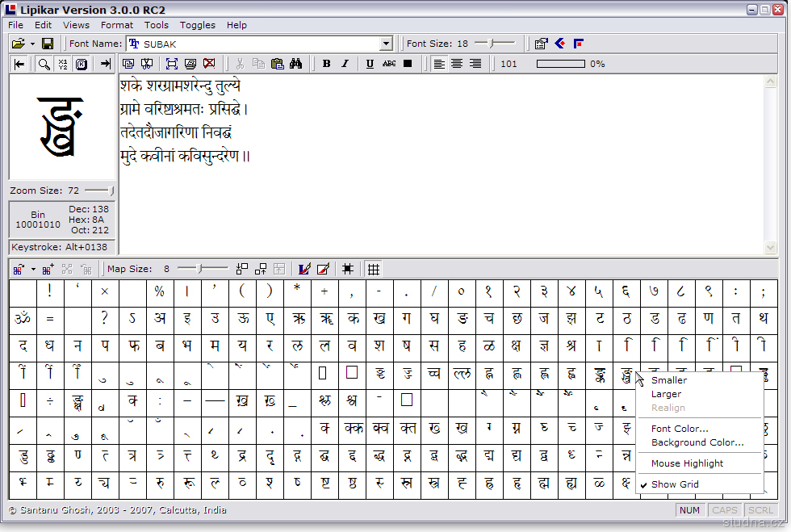This screenshot has height=532, width=791.
Task: Choose Font Color... from context menu
Action: click(680, 429)
